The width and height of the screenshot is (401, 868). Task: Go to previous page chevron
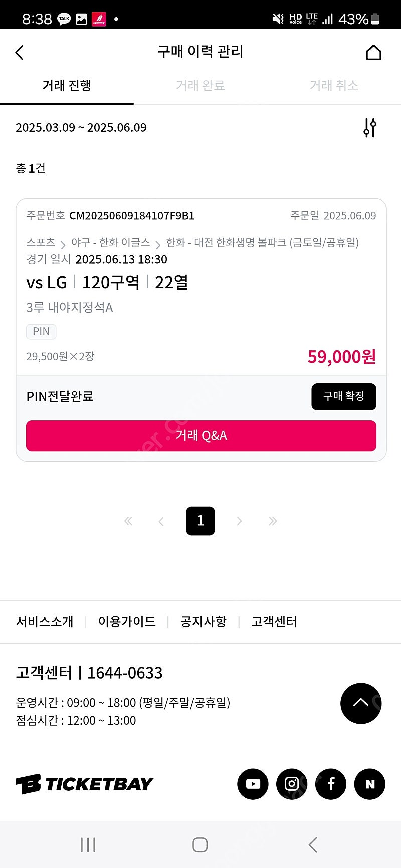[161, 521]
